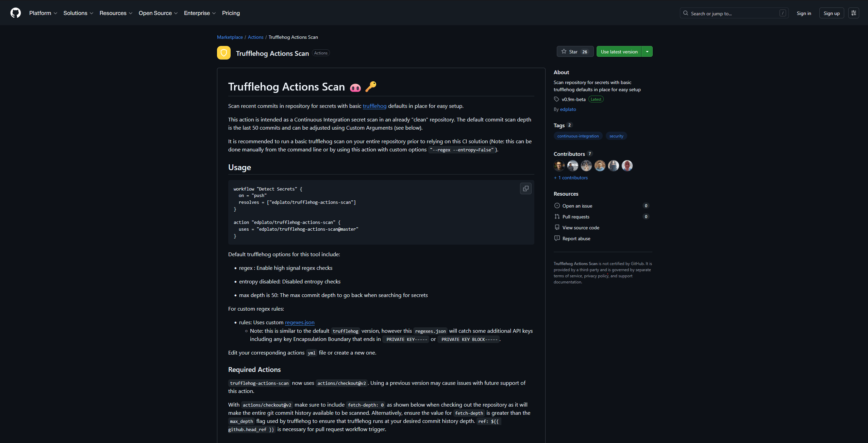Screen dimensions: 868x443
Task: Open the appearance settings icon in header
Action: (x=854, y=13)
